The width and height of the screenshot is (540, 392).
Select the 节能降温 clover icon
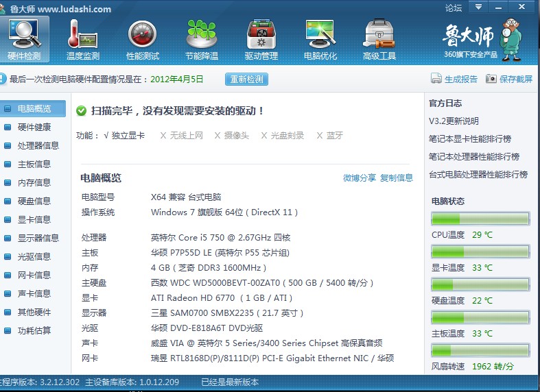click(202, 34)
